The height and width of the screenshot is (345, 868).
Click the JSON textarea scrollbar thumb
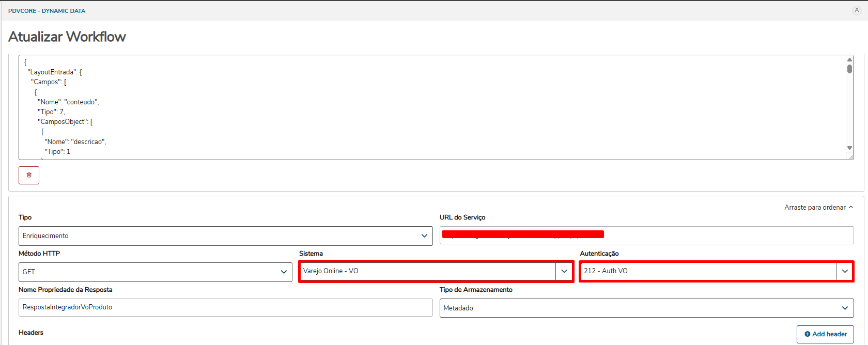click(x=849, y=69)
